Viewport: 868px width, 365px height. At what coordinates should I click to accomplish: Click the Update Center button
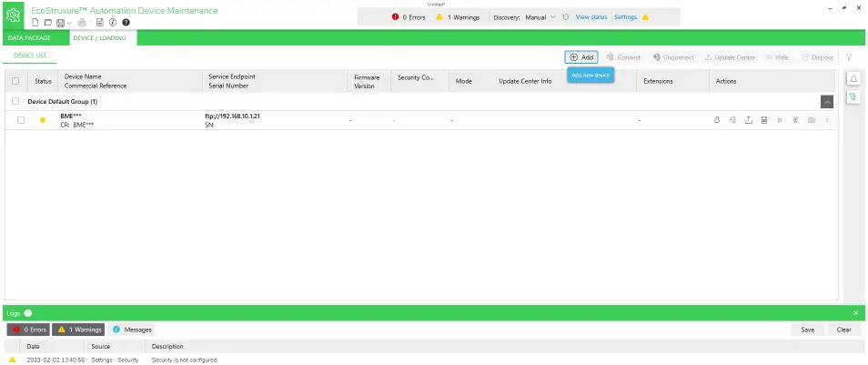point(730,57)
